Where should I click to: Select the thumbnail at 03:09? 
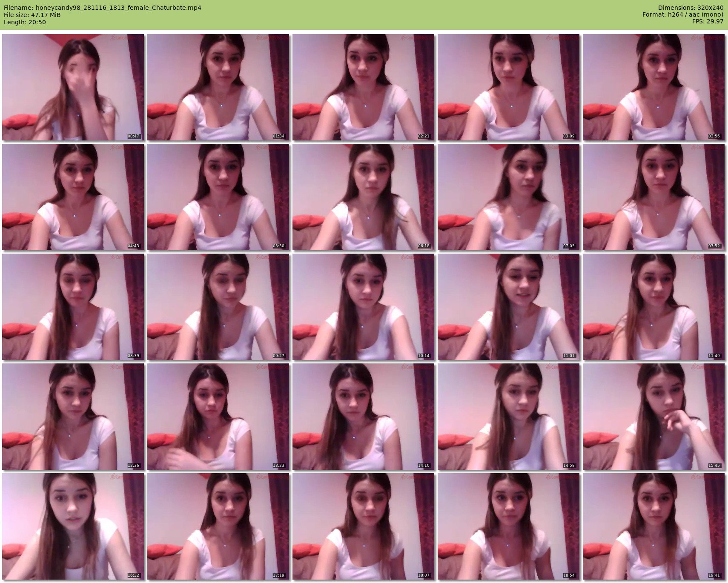point(508,87)
